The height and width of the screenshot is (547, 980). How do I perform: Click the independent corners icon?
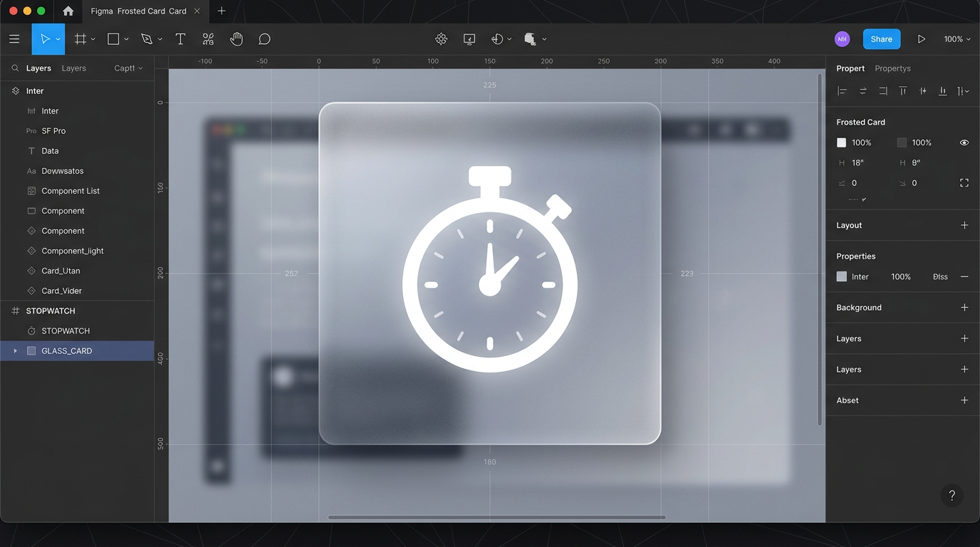coord(964,183)
